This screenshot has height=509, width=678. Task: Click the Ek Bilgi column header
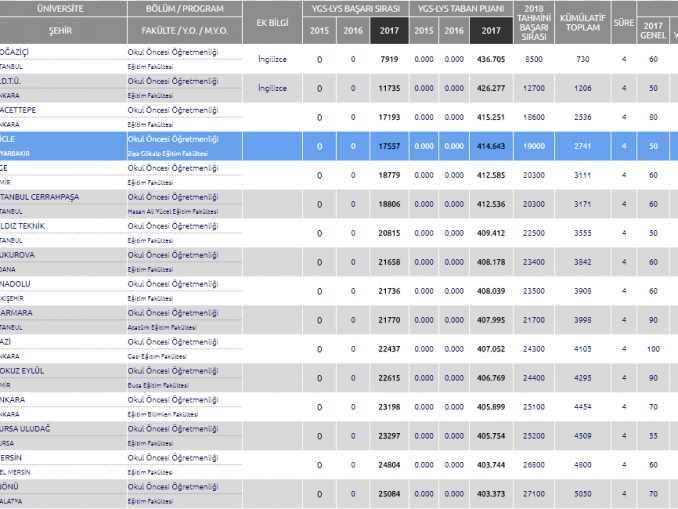(272, 22)
